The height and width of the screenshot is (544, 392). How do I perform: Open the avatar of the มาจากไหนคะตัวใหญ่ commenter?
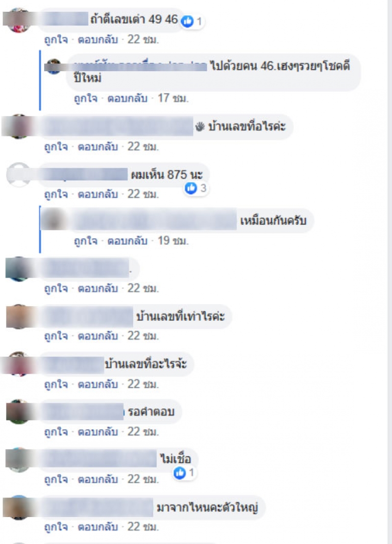pyautogui.click(x=19, y=507)
